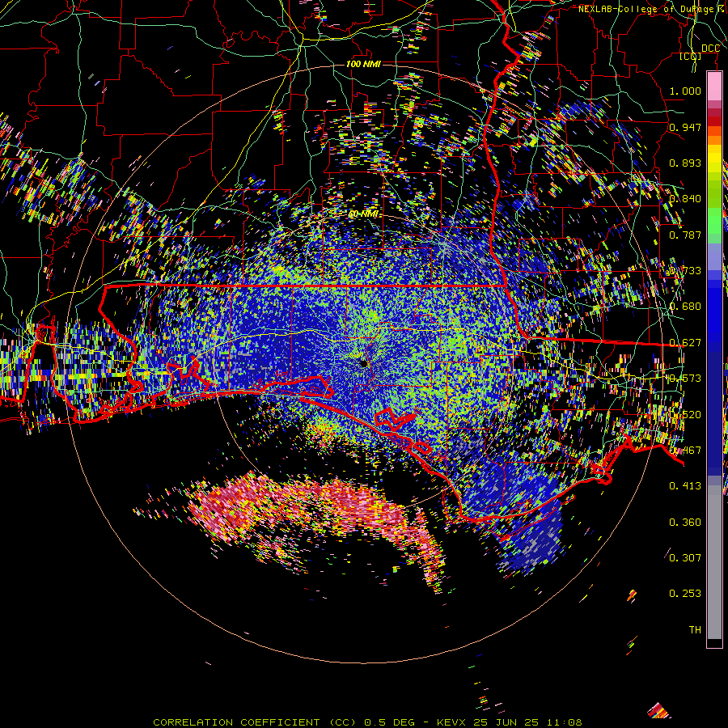Select the 0.413 scale value
Image resolution: width=728 pixels, height=728 pixels.
coord(685,486)
